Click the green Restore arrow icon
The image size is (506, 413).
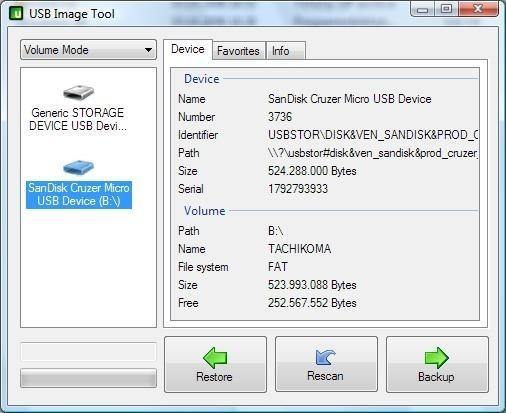coord(215,357)
